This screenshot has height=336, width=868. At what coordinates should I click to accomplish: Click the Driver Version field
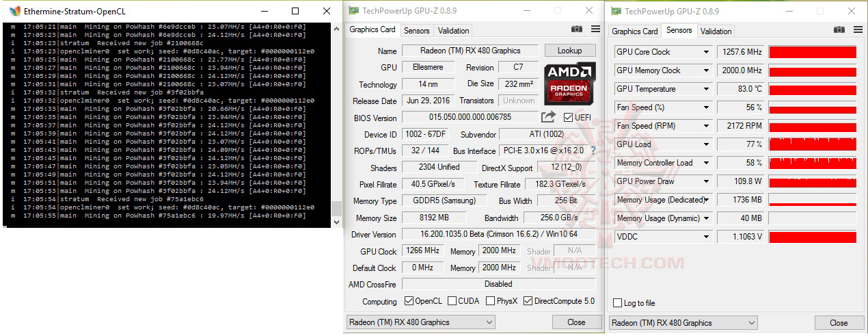(x=498, y=234)
